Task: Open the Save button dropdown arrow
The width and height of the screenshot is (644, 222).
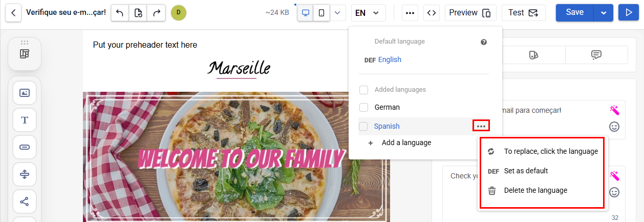Action: (x=604, y=13)
